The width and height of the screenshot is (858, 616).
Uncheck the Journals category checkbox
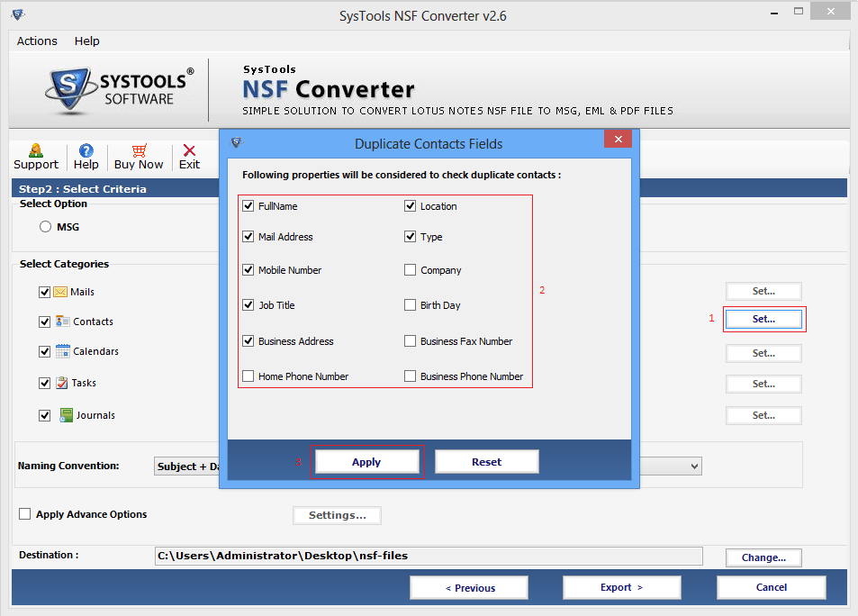(x=45, y=415)
